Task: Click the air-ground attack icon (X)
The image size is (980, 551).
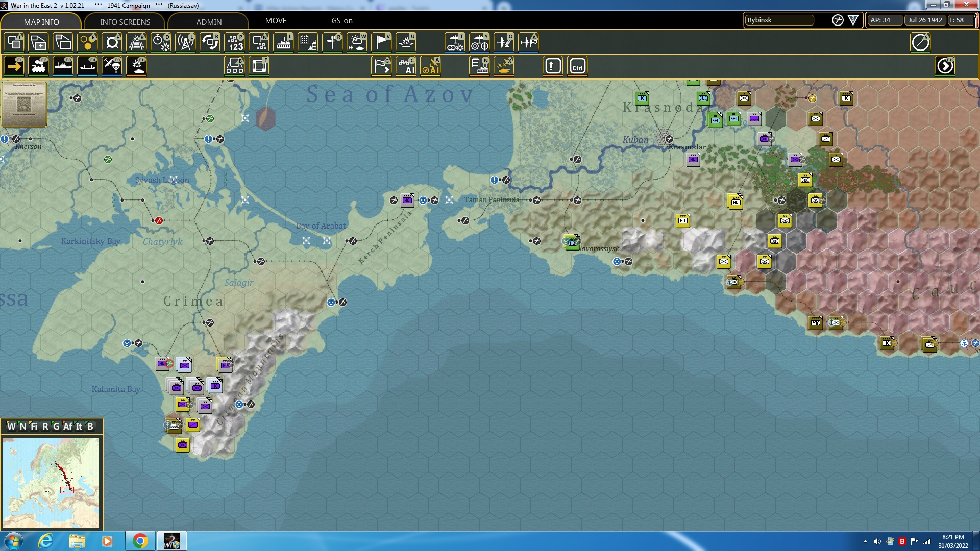Action: [x=504, y=66]
